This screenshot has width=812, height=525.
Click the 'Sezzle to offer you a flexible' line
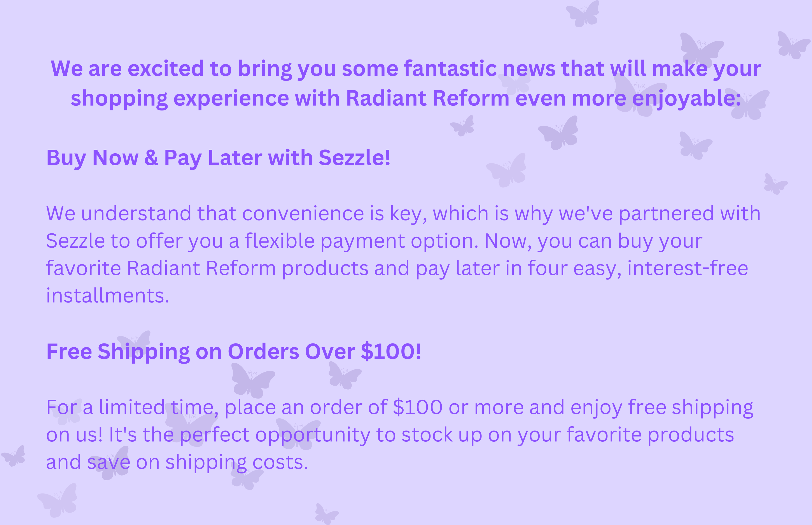tap(374, 241)
